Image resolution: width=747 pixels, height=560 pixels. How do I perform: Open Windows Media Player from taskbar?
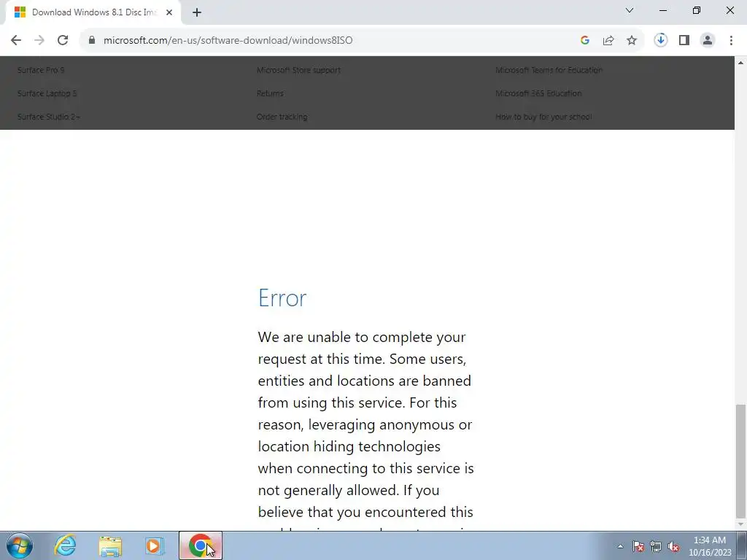(x=155, y=545)
